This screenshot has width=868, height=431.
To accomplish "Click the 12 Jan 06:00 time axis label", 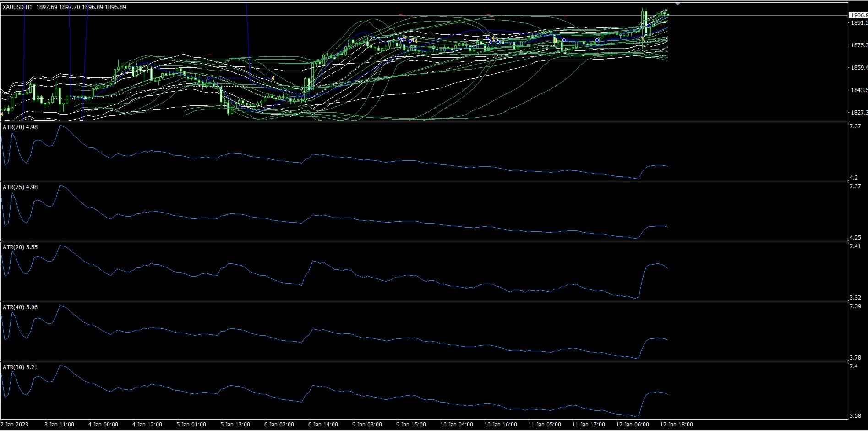I will click(x=632, y=425).
